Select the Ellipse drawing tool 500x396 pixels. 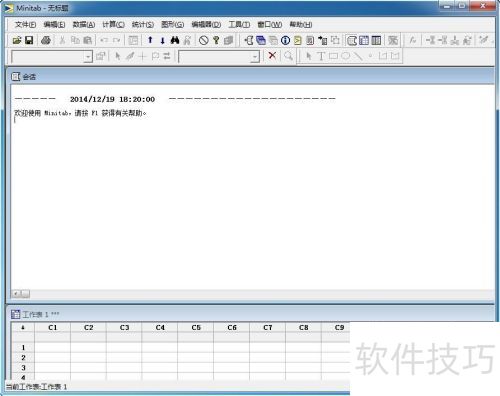[346, 56]
